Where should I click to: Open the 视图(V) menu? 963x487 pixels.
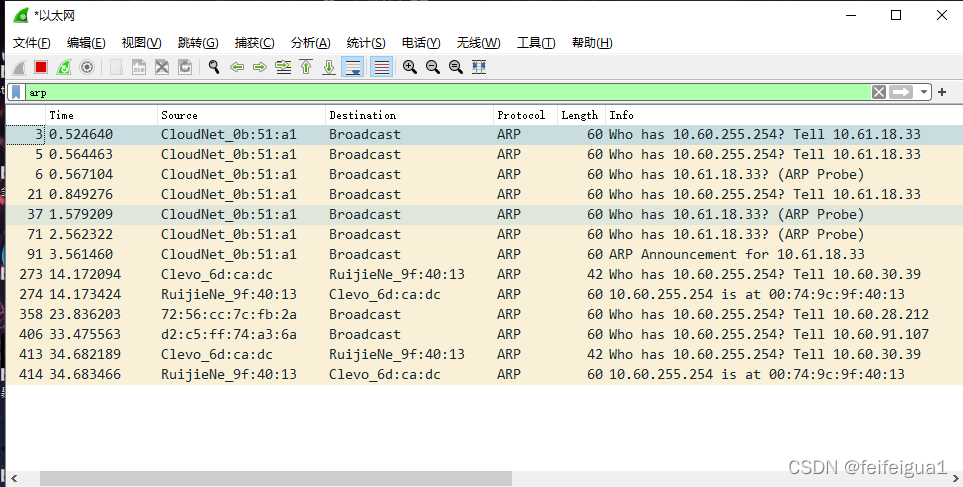[141, 42]
